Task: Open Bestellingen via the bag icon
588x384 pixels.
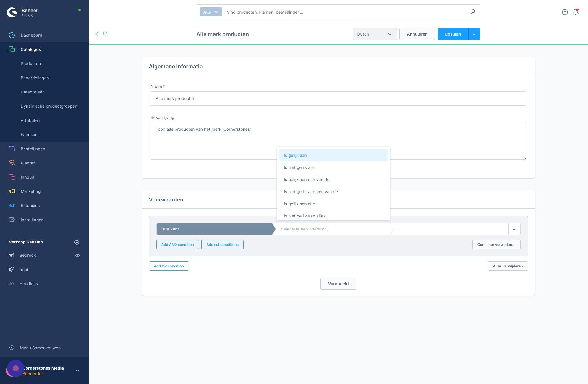Action: coord(12,149)
